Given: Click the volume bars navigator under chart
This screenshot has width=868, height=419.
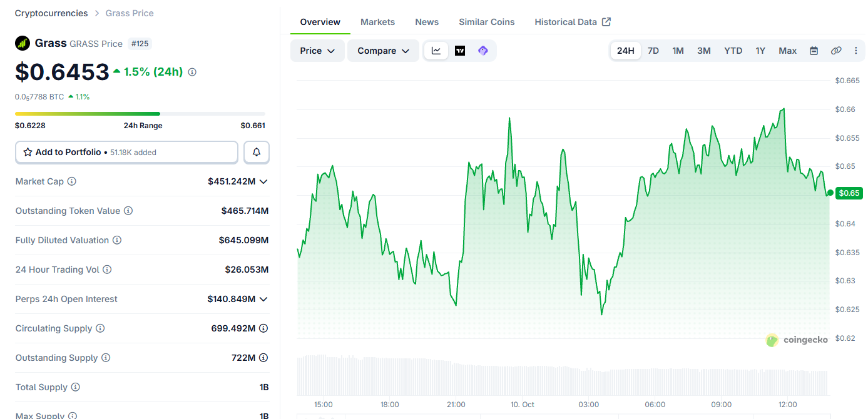Looking at the screenshot, I should click(x=563, y=375).
